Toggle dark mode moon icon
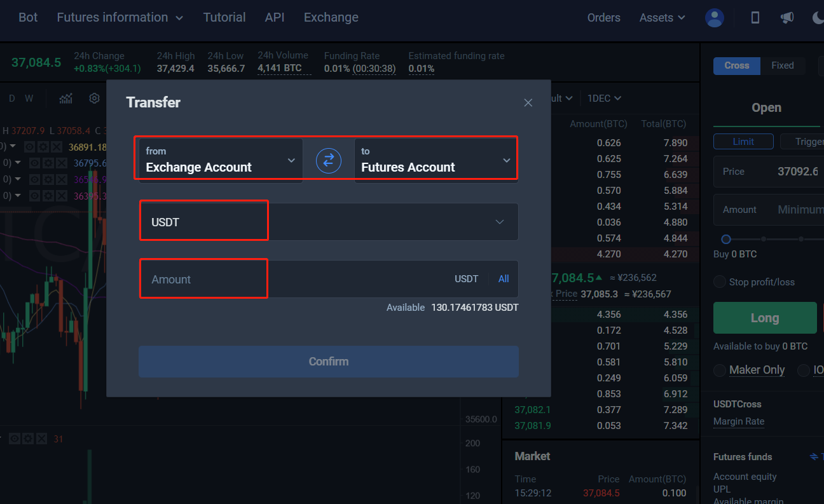 [x=818, y=18]
